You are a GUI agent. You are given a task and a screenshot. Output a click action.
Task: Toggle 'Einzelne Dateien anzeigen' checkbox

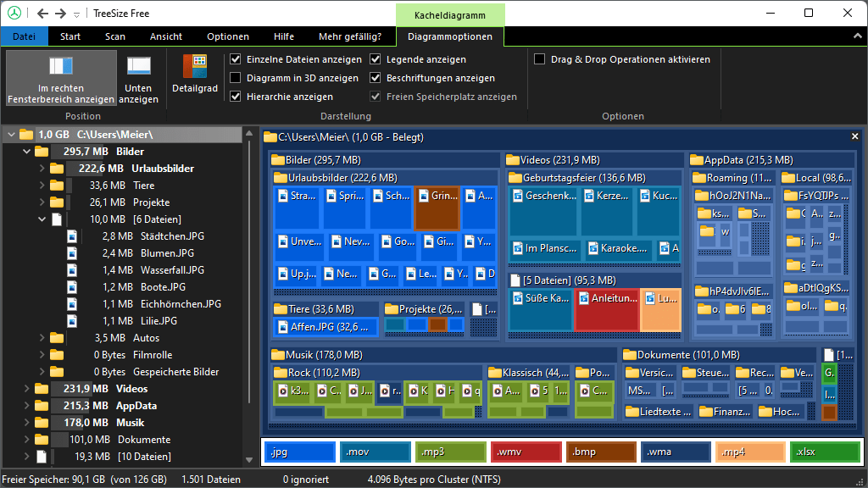[236, 59]
